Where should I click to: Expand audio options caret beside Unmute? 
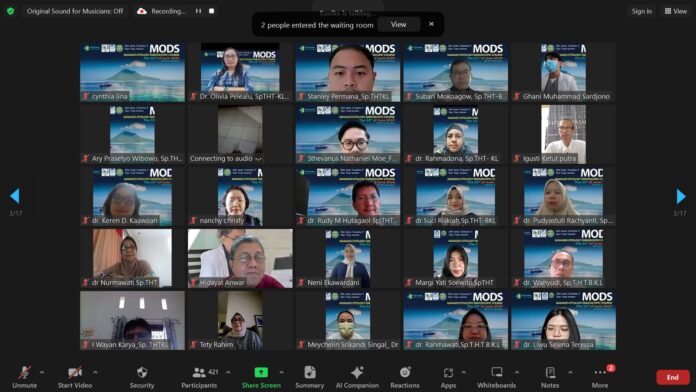pyautogui.click(x=42, y=372)
